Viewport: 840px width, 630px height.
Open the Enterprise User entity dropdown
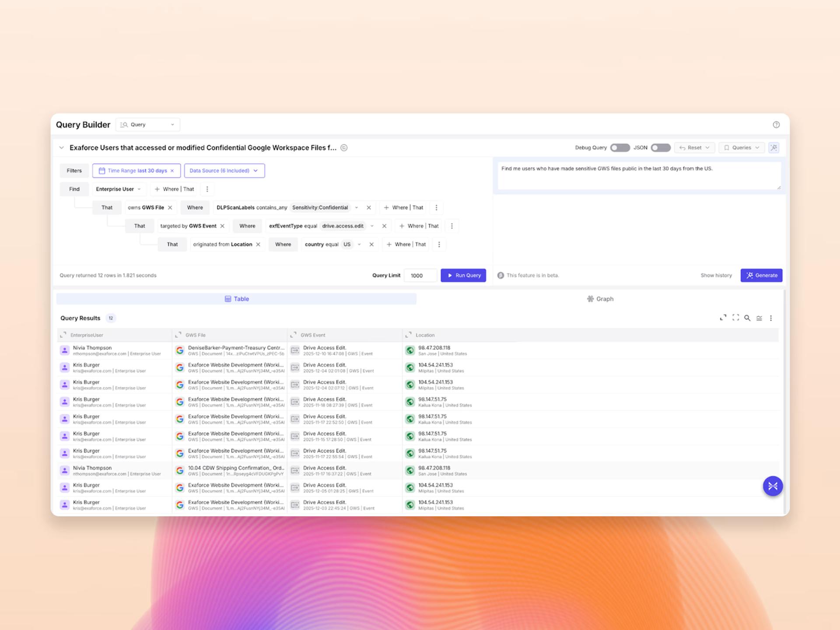tap(118, 189)
